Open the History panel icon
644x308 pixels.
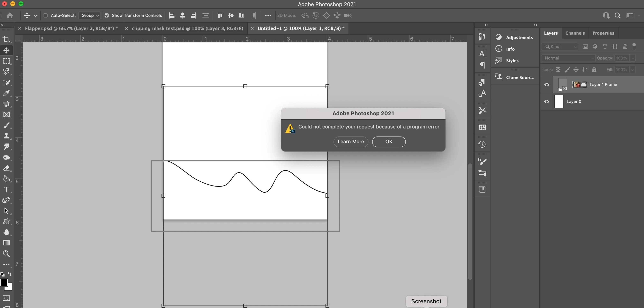tap(482, 144)
